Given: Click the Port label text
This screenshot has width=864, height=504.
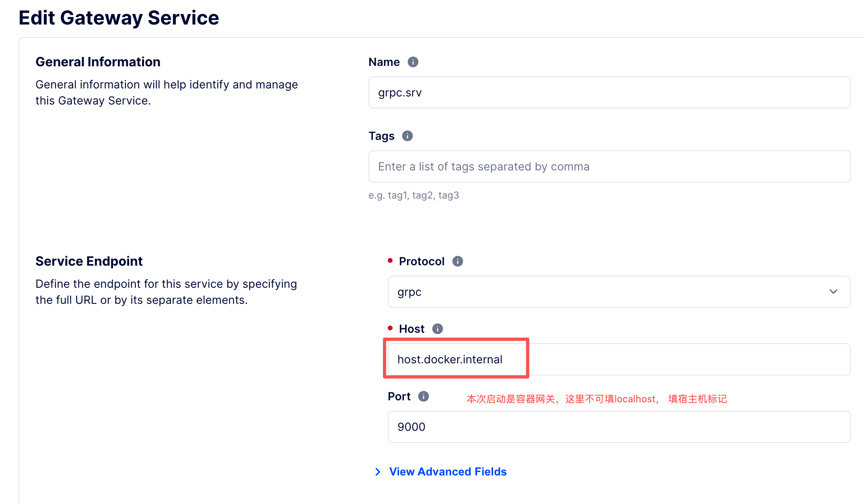Looking at the screenshot, I should 399,396.
